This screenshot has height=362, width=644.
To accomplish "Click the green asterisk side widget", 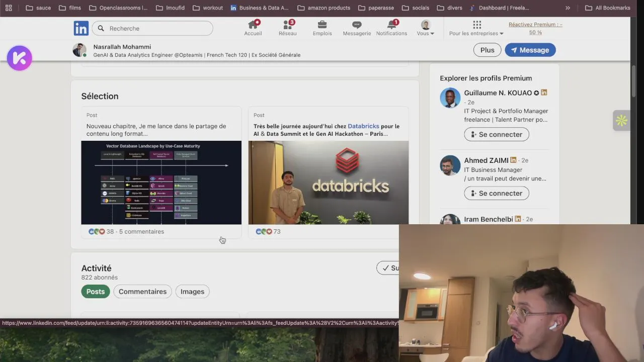I will pyautogui.click(x=621, y=121).
